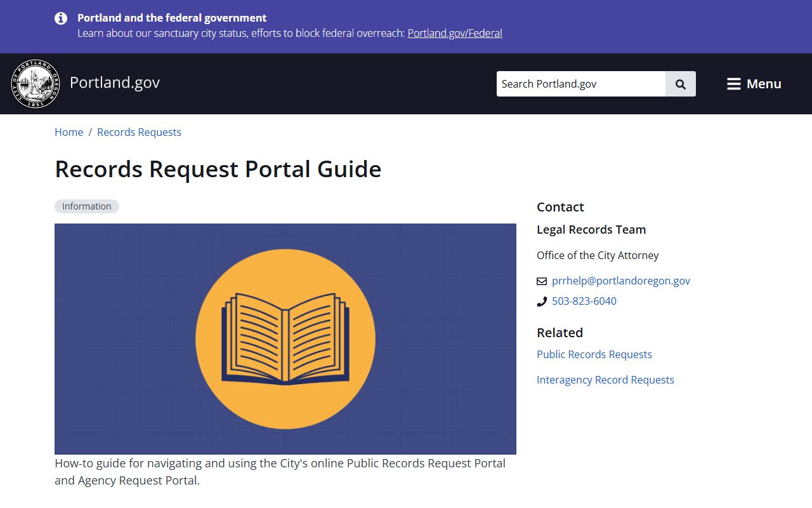
Task: Click the Portland and the federal government heading
Action: tap(172, 18)
